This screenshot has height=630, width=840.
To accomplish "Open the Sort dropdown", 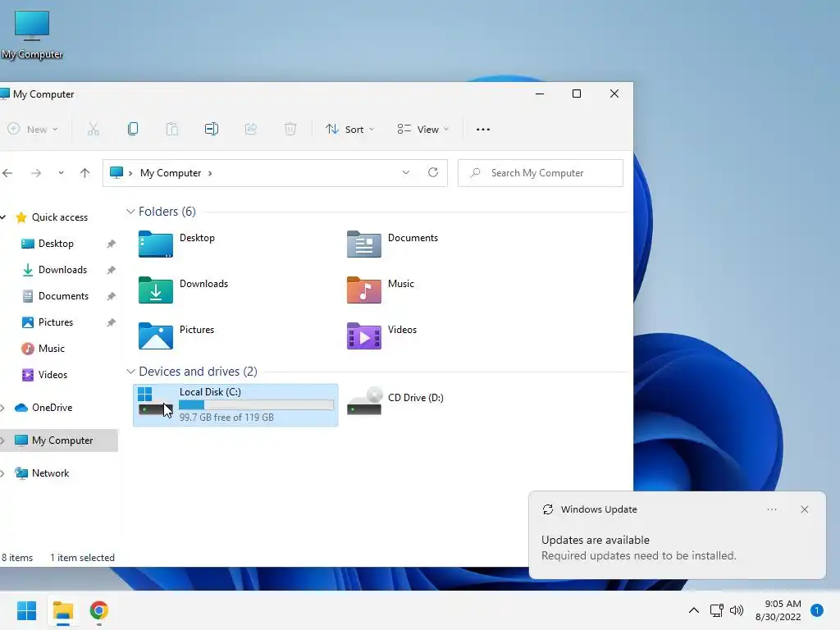I will [x=349, y=129].
